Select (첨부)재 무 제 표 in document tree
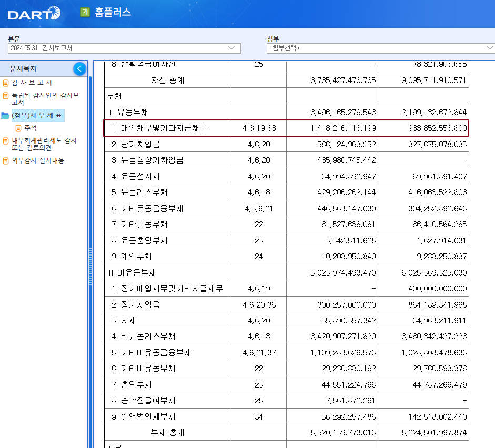The image size is (495, 448). 37,115
